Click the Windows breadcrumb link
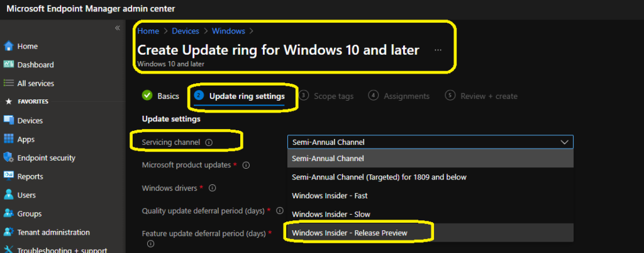This screenshot has width=644, height=253. point(228,31)
